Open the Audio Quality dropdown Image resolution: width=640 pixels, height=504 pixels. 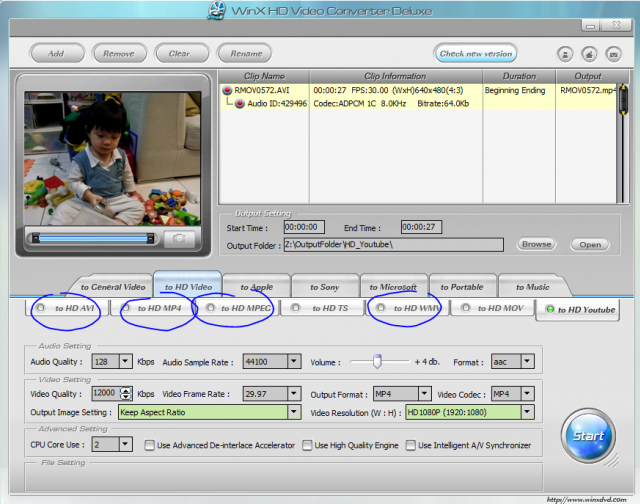point(125,362)
